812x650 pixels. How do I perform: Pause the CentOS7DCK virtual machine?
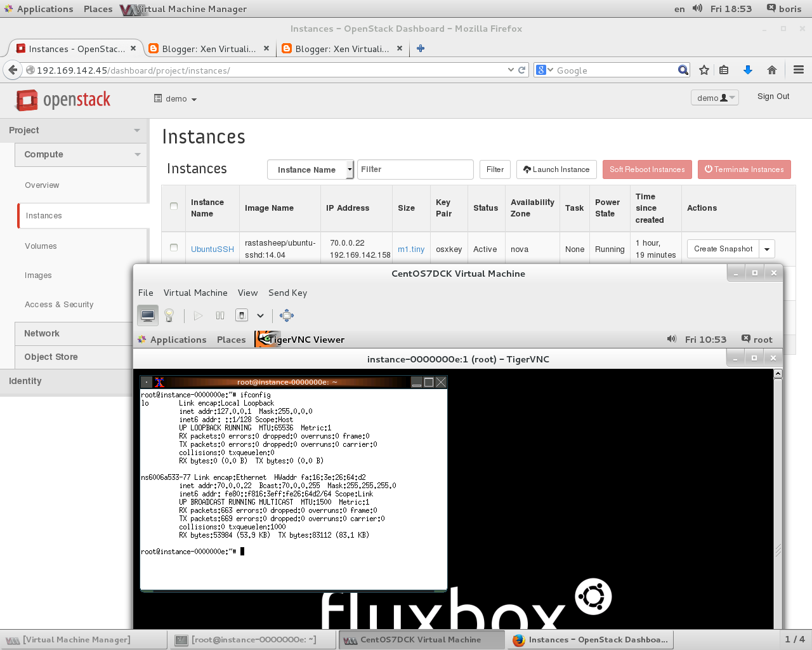(x=220, y=315)
